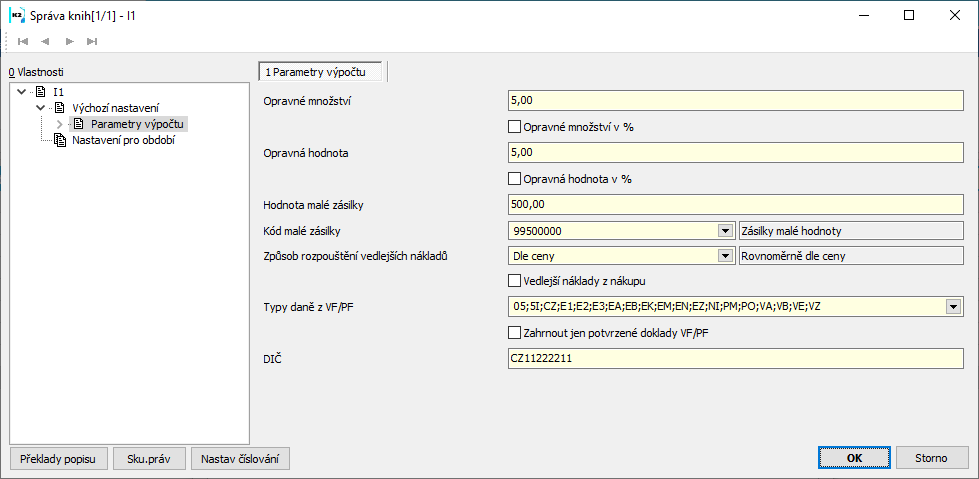Toggle Opravná hodnota v % checkbox
The image size is (979, 479).
pyautogui.click(x=515, y=179)
